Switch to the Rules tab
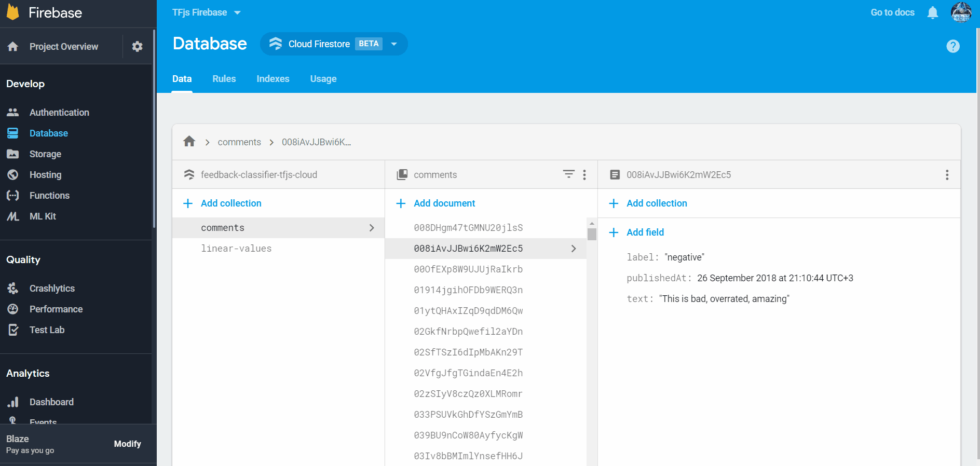 (224, 79)
